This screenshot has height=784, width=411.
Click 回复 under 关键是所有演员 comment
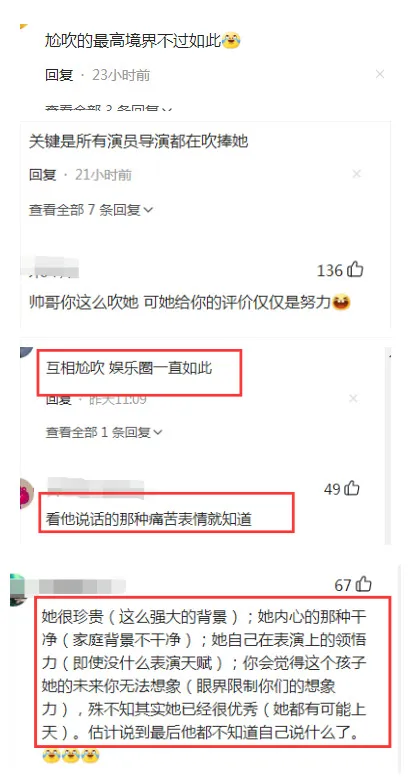coord(42,174)
